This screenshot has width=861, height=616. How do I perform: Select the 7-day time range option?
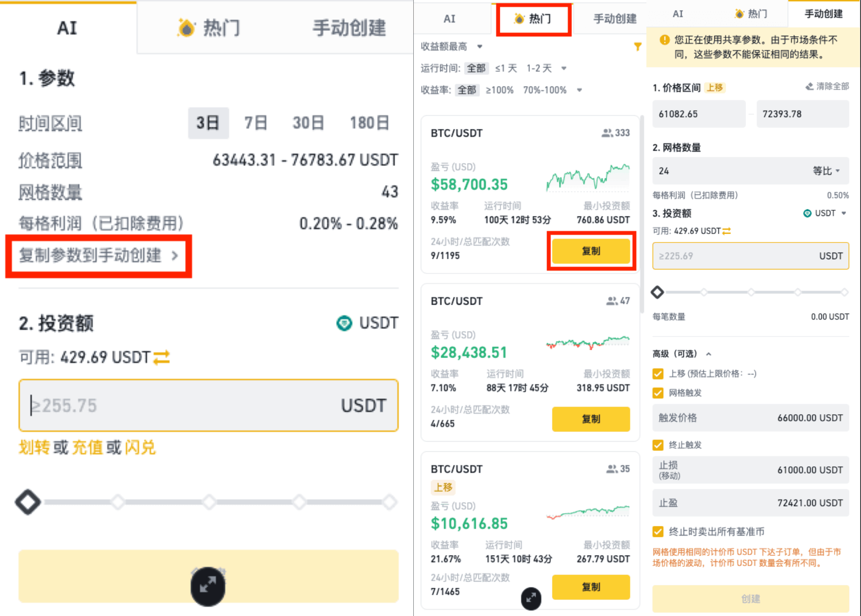tap(256, 123)
